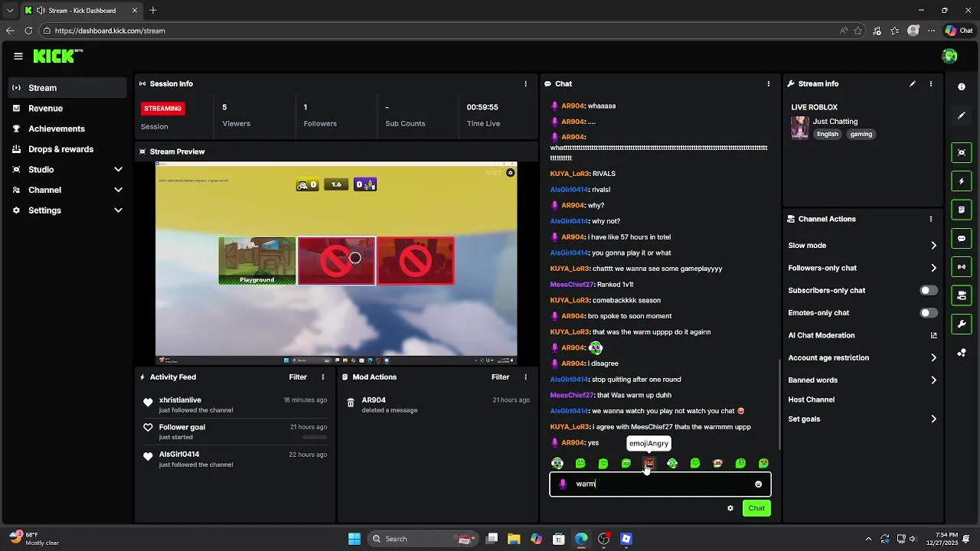The image size is (980, 551).
Task: Reload the page in browser
Action: coord(28,31)
